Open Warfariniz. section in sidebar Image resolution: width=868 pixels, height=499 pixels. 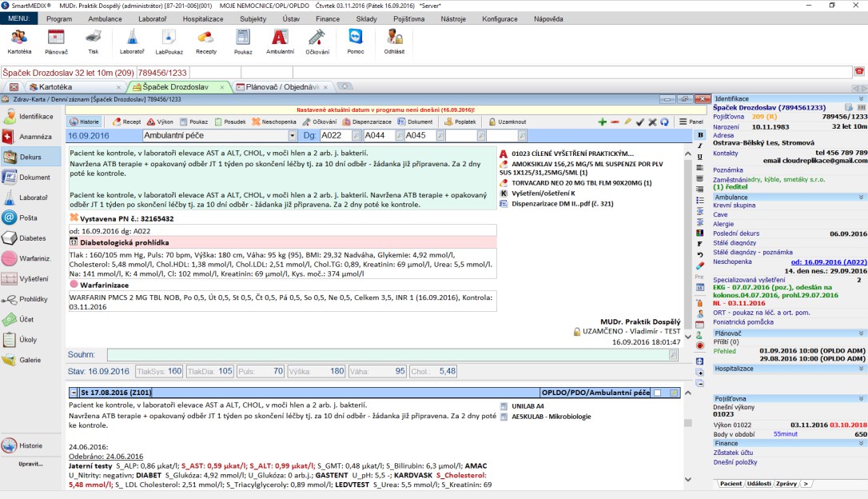click(31, 258)
